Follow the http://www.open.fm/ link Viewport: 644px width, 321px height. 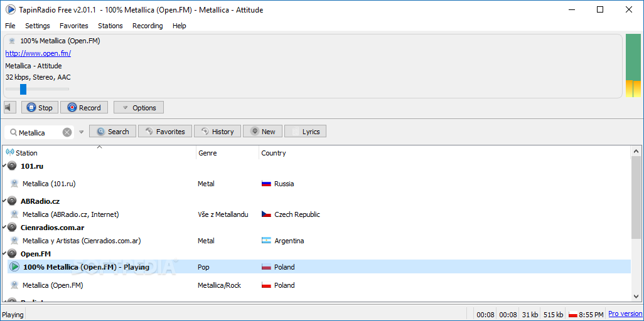[38, 53]
